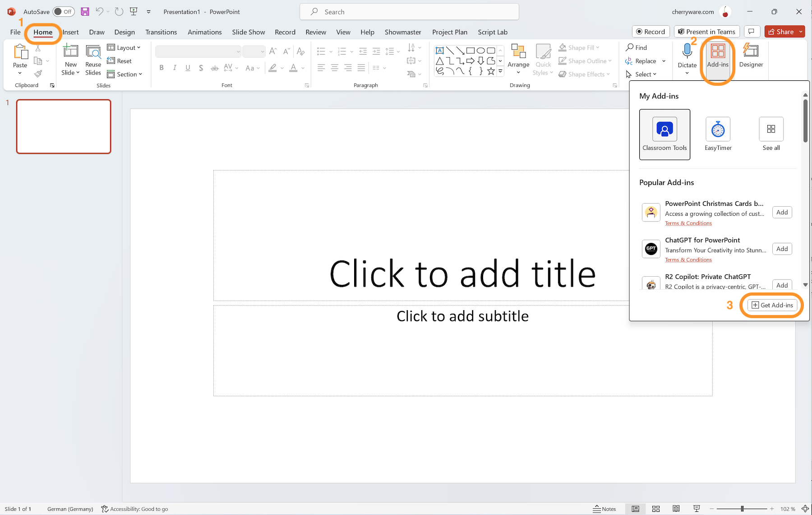812x515 pixels.
Task: Toggle the Notes pane
Action: pos(604,509)
